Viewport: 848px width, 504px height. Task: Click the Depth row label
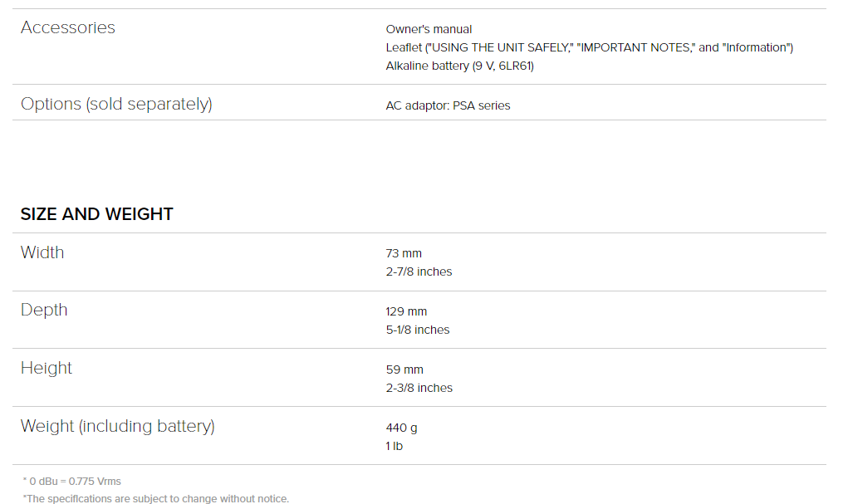(44, 310)
